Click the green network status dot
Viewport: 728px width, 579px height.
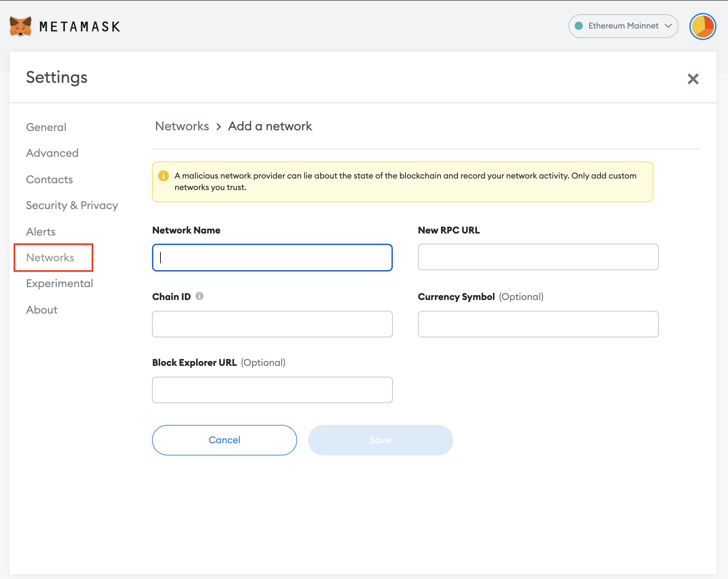tap(579, 26)
